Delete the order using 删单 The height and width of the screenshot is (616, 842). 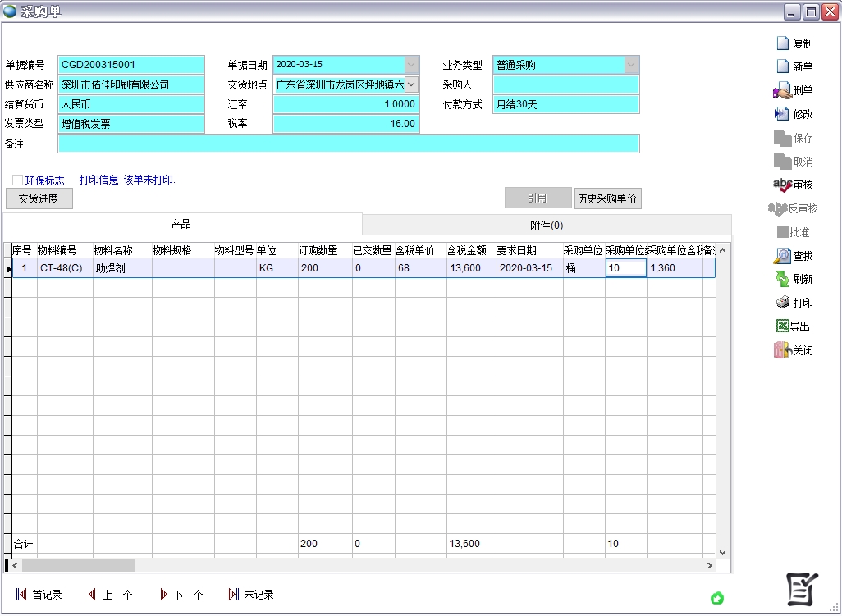(782, 91)
